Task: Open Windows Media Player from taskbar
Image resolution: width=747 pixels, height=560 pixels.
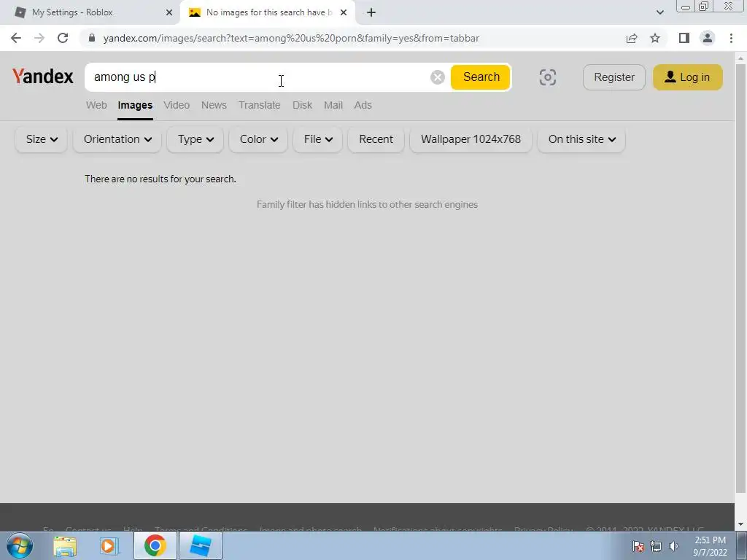Action: pyautogui.click(x=108, y=545)
